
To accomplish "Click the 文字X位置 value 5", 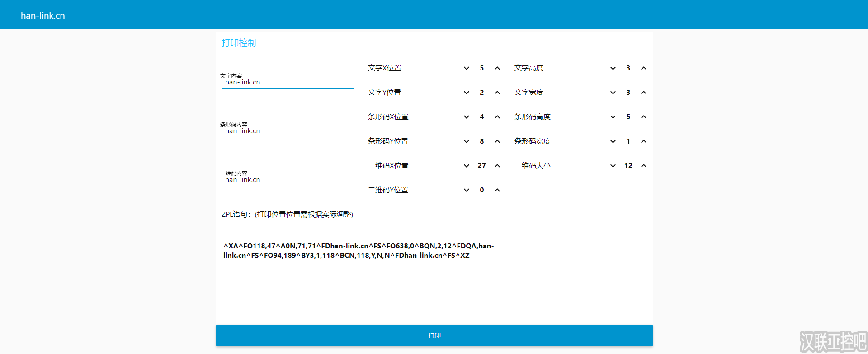I will coord(482,68).
